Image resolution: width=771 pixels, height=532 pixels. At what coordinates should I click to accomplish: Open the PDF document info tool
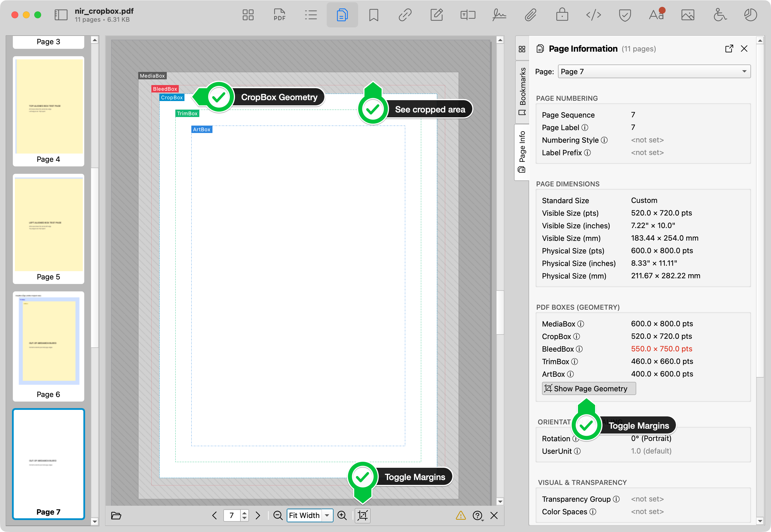279,15
